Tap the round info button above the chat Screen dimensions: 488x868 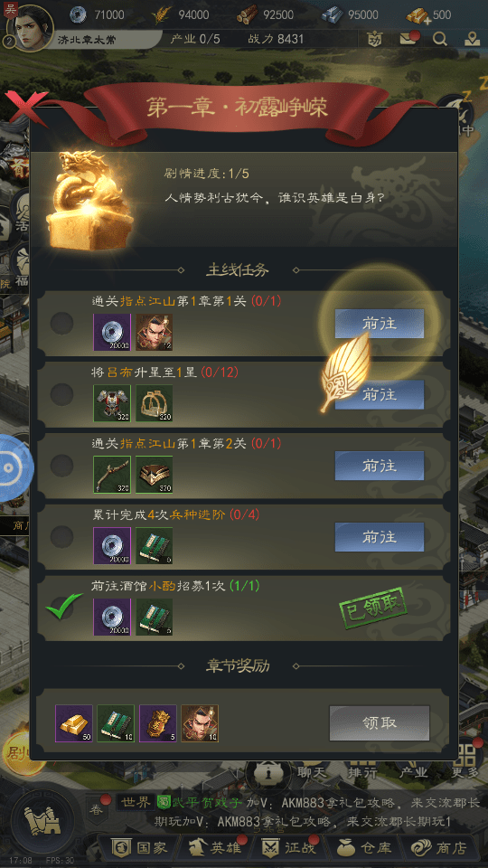[267, 770]
